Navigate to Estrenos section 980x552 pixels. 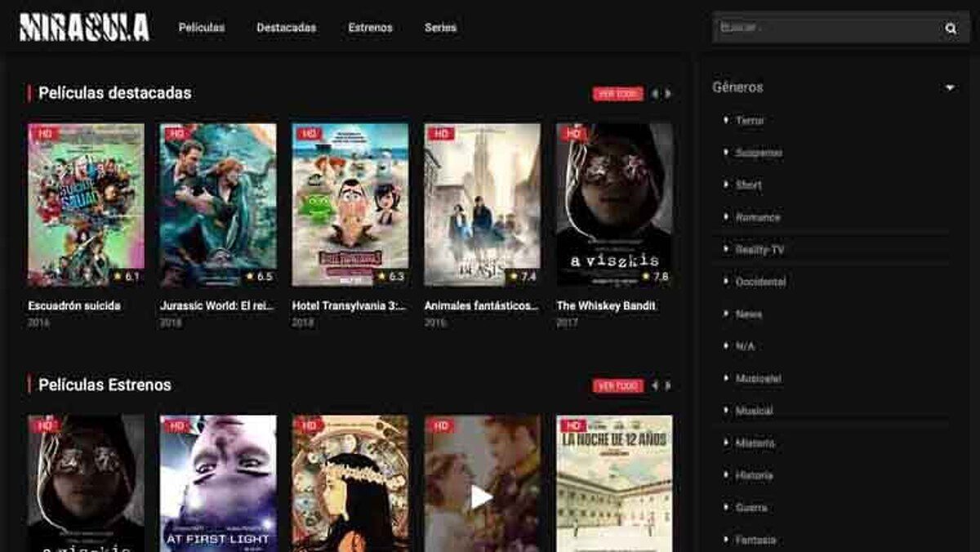click(x=370, y=28)
